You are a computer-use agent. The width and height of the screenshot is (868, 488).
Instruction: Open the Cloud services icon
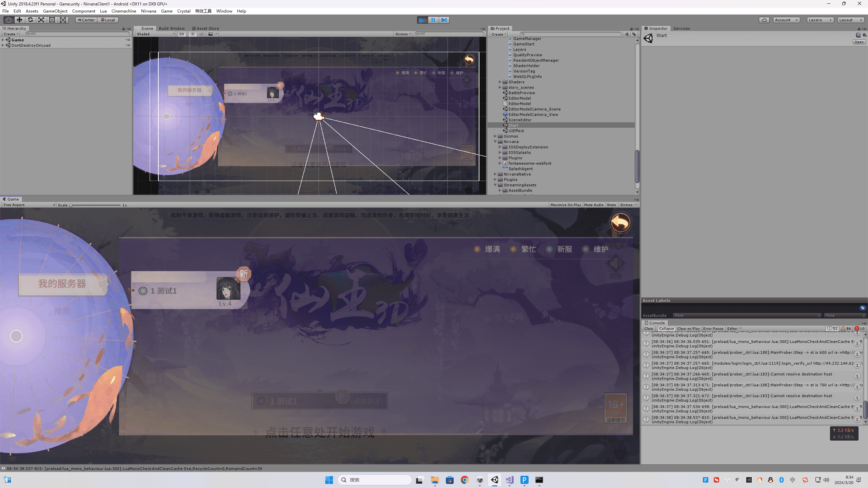pos(764,20)
